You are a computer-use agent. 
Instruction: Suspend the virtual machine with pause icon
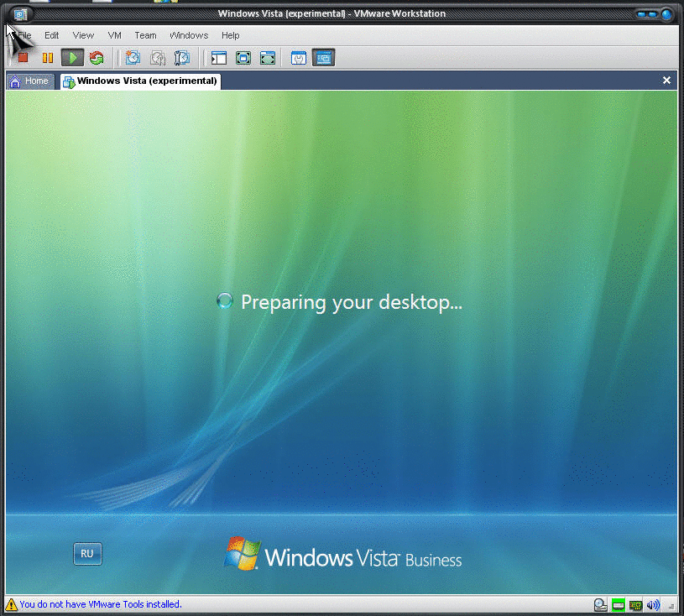pyautogui.click(x=48, y=58)
